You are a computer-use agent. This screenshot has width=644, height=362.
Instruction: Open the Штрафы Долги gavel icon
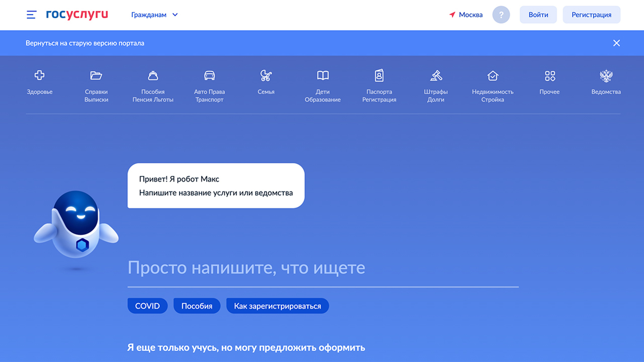pyautogui.click(x=436, y=75)
